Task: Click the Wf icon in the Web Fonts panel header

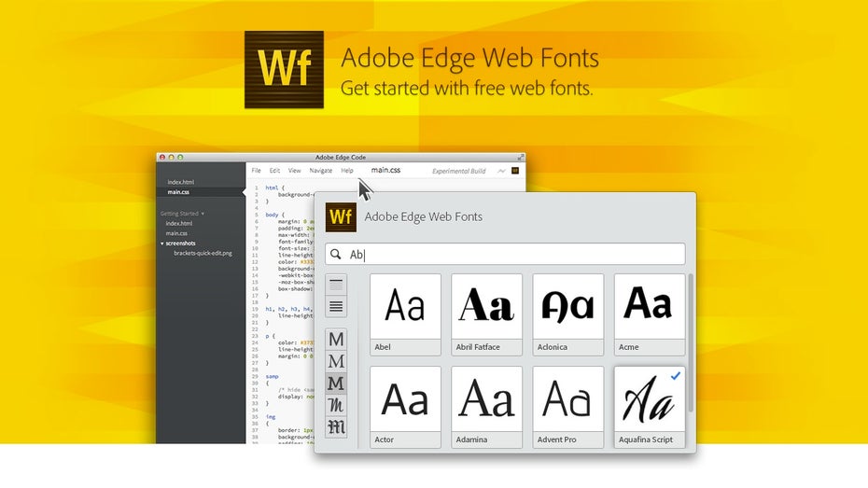Action: (x=341, y=216)
